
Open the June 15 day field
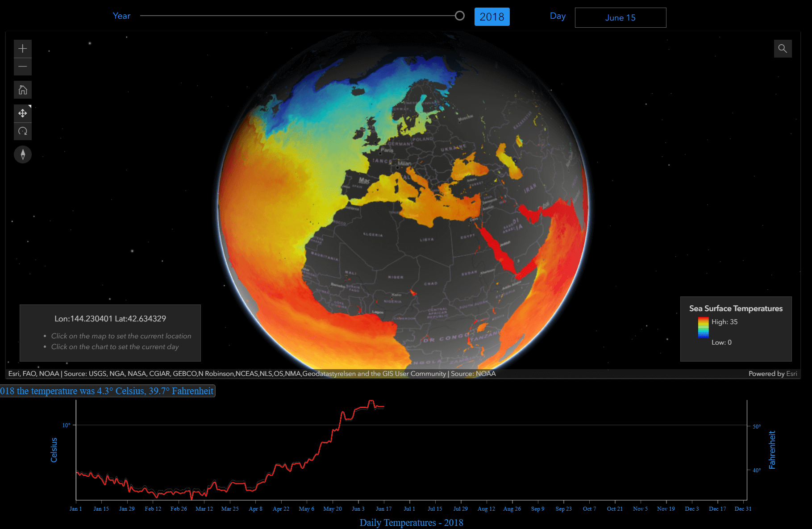coord(620,17)
